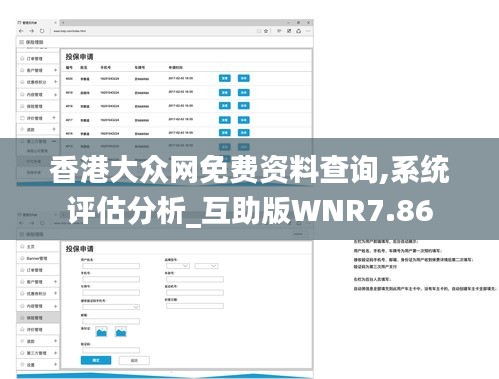This screenshot has width=499, height=379.
Task: Expand the 设置 sidebar item with its plus
Action: click(55, 364)
